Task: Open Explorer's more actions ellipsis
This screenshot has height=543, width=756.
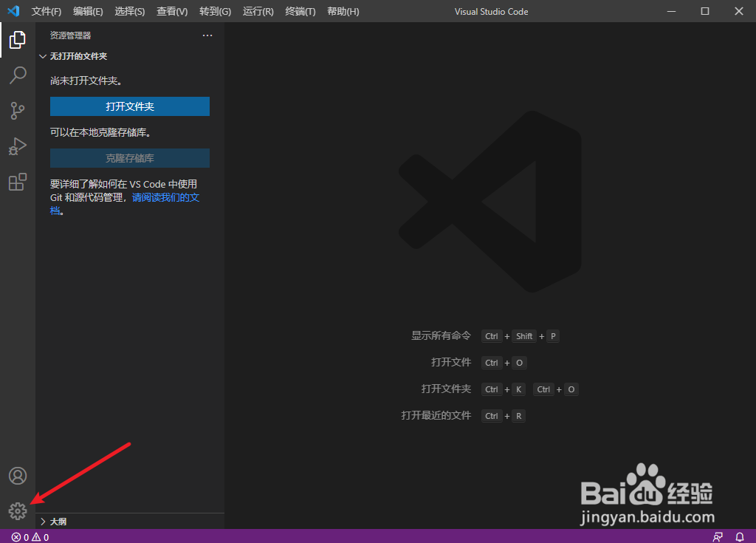Action: click(x=207, y=35)
